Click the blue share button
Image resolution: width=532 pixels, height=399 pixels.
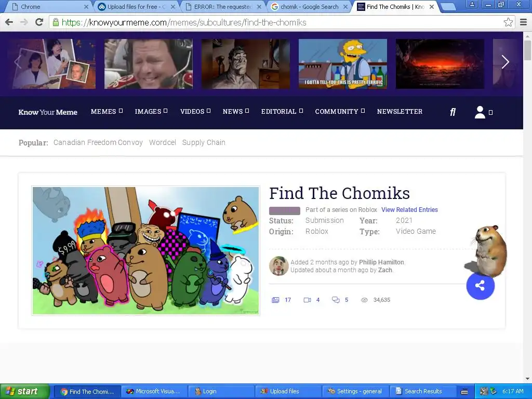point(480,286)
